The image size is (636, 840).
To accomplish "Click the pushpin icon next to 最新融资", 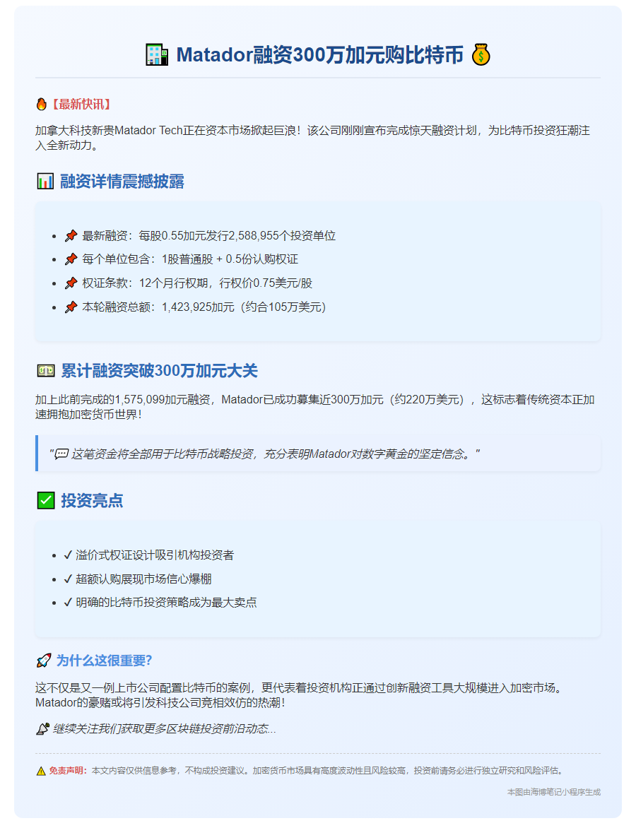I will click(x=71, y=236).
